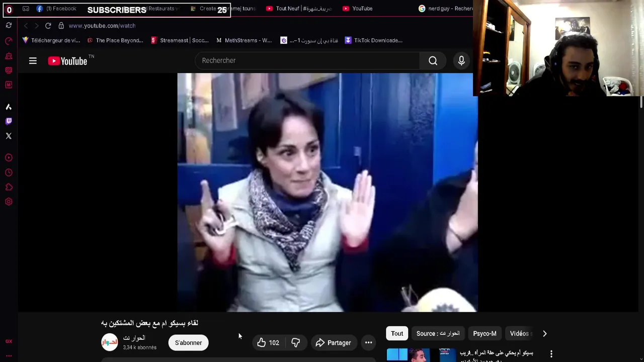Screen dimensions: 644x362
Task: Select the Source : الحوار نت chip
Action: [438, 333]
